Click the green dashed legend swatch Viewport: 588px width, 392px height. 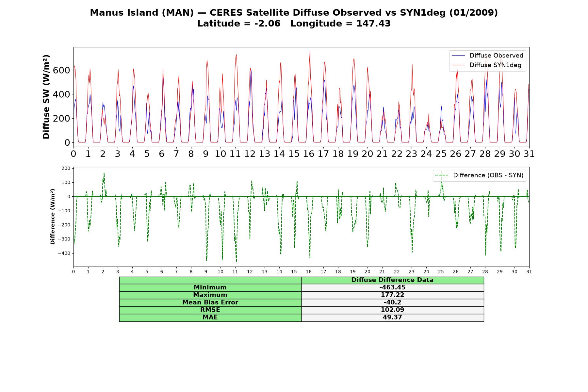tap(442, 175)
